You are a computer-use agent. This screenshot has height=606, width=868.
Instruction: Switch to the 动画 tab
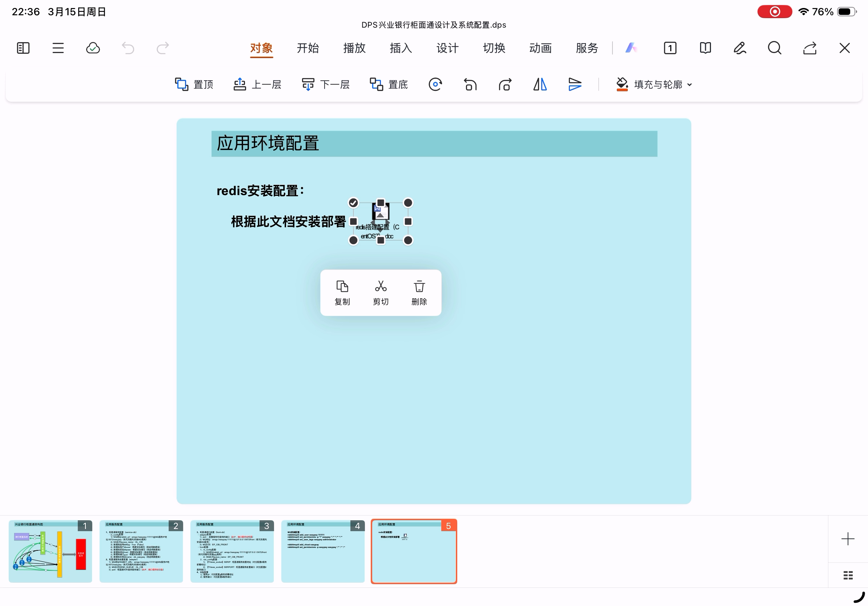pyautogui.click(x=540, y=48)
